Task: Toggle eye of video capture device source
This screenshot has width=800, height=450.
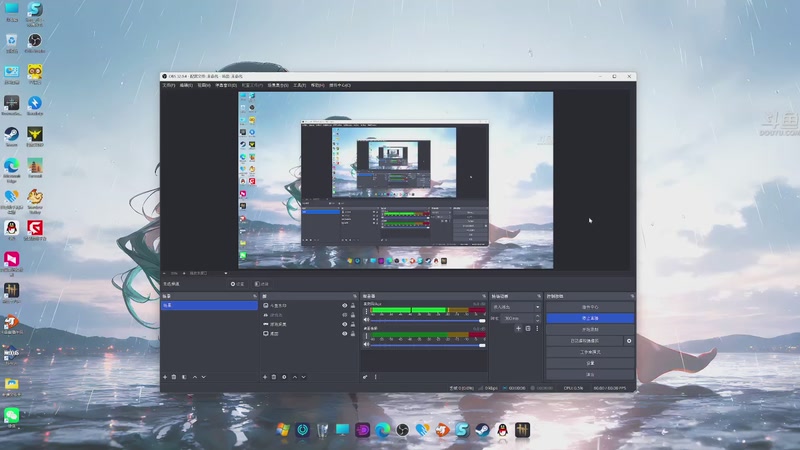Action: [x=344, y=324]
